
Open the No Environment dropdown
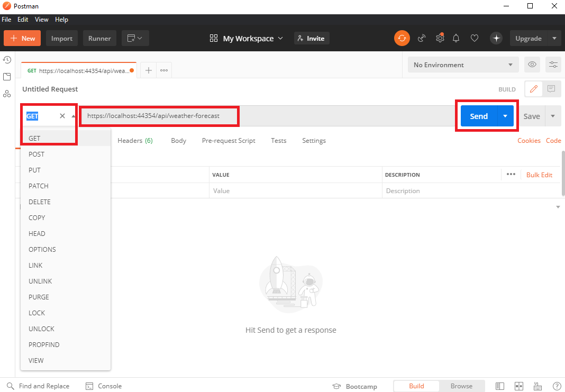[463, 65]
